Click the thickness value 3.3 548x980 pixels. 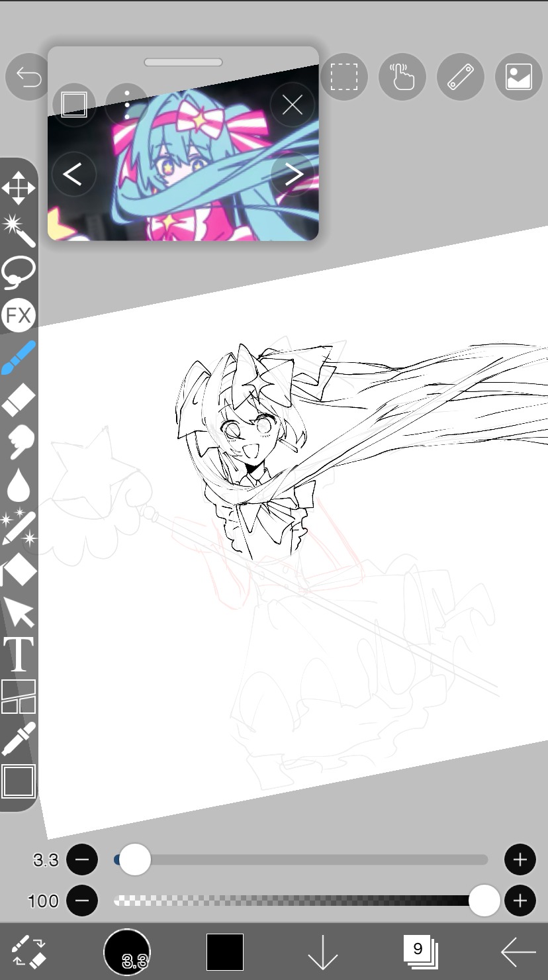click(46, 860)
